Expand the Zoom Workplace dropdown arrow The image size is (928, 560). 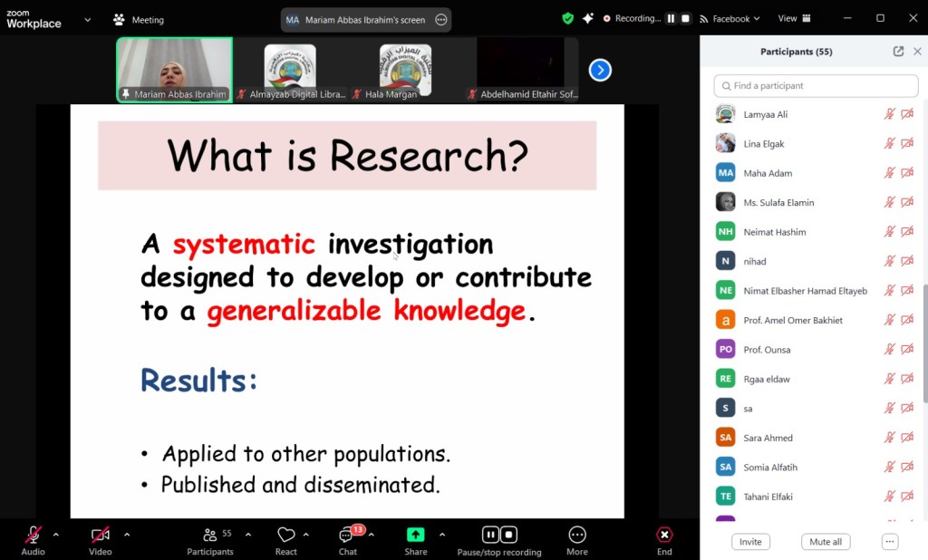click(x=87, y=19)
